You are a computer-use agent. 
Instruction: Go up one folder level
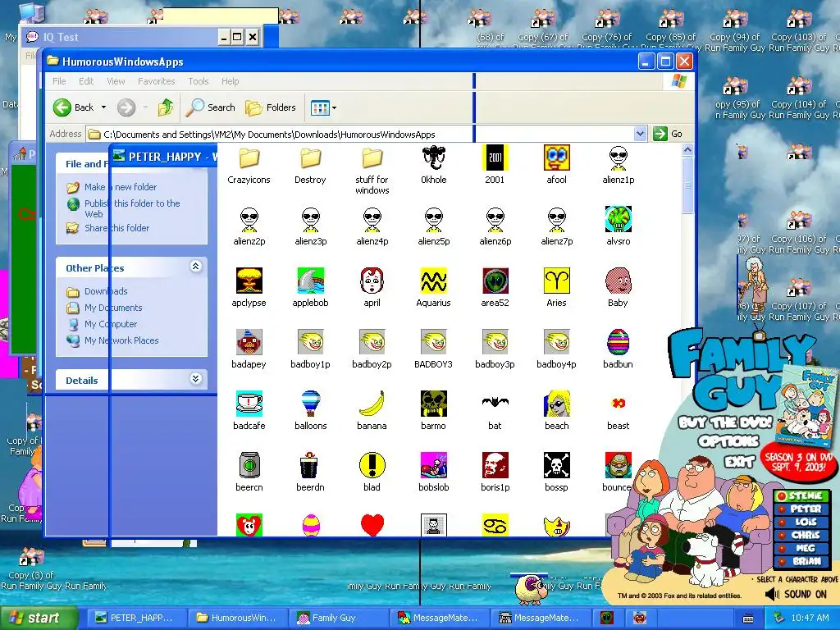166,107
